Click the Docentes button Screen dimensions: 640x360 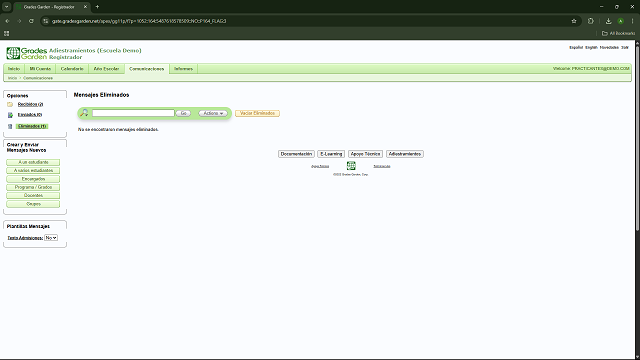pos(33,196)
